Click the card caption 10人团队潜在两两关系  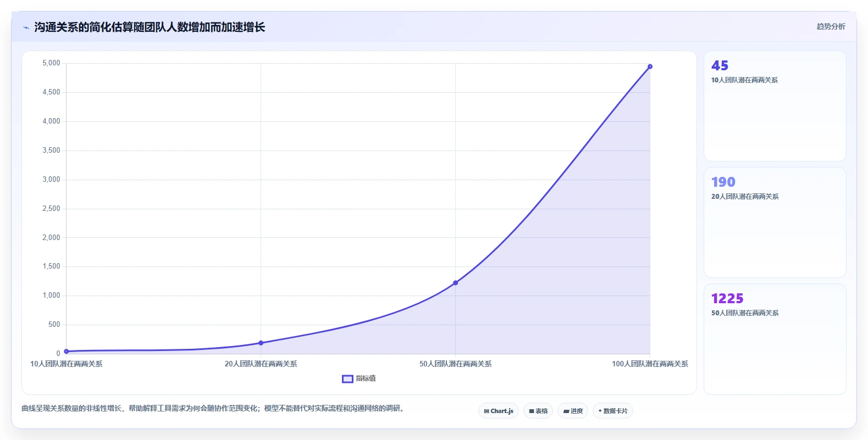[744, 80]
